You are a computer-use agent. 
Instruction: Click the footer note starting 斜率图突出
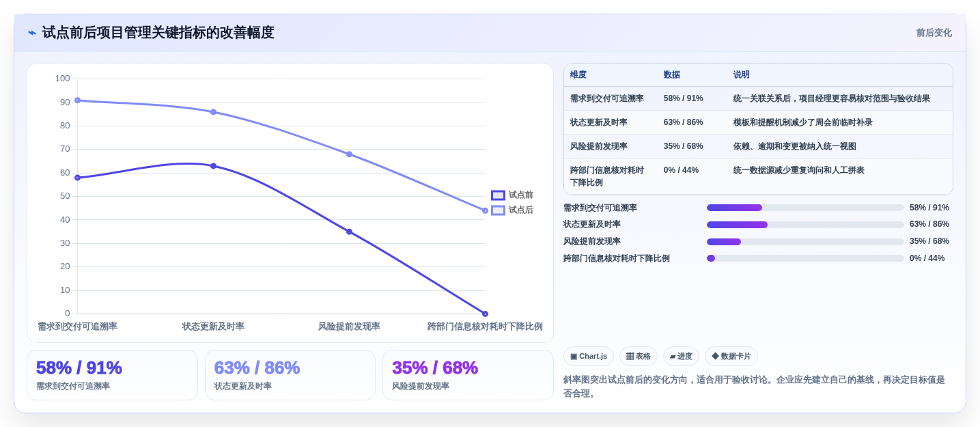click(x=754, y=387)
